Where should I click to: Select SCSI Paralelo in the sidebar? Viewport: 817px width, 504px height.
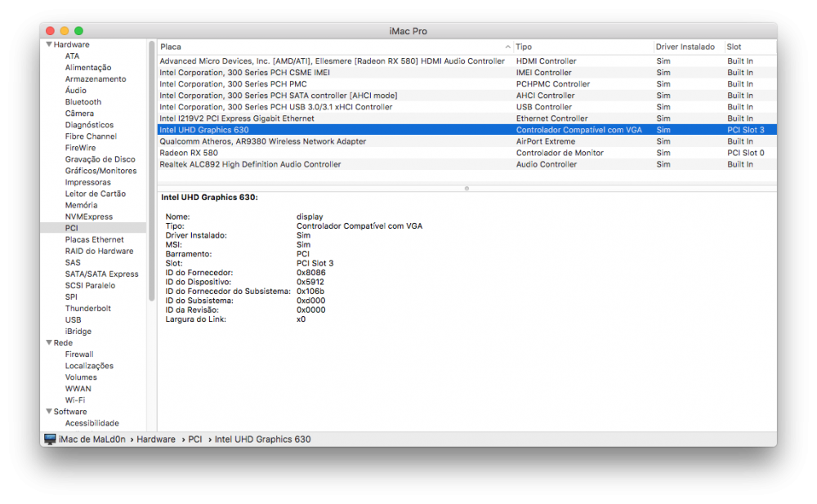click(90, 285)
